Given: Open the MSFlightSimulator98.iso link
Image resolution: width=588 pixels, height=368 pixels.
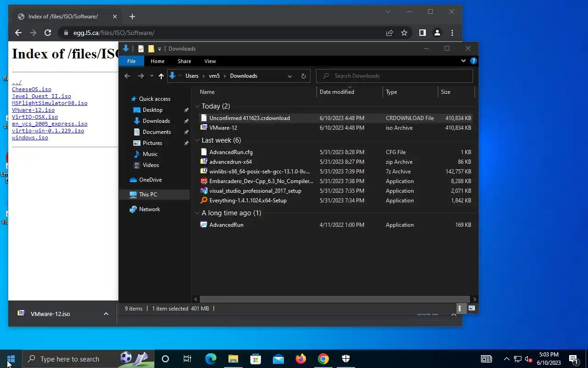Looking at the screenshot, I should click(50, 103).
